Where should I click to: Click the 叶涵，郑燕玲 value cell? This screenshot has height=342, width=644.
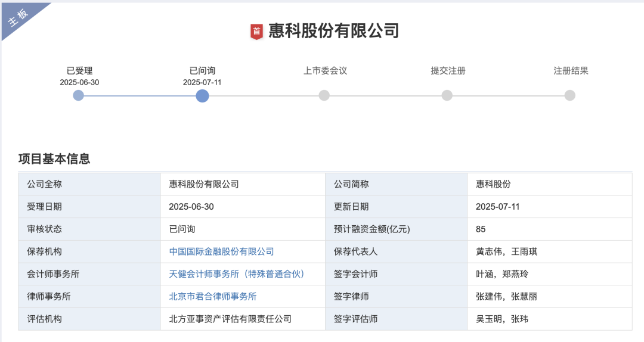coord(550,274)
